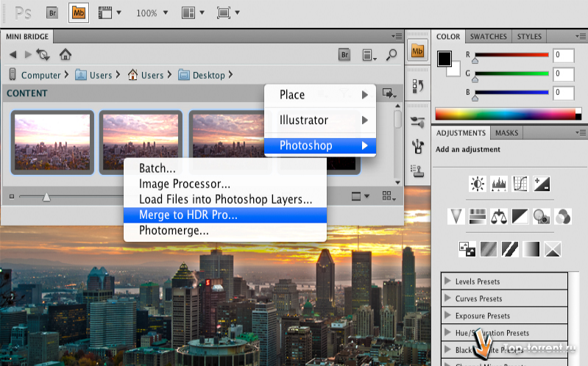Click B blue value input field
Viewport: 588px width, 366px height.
click(563, 93)
